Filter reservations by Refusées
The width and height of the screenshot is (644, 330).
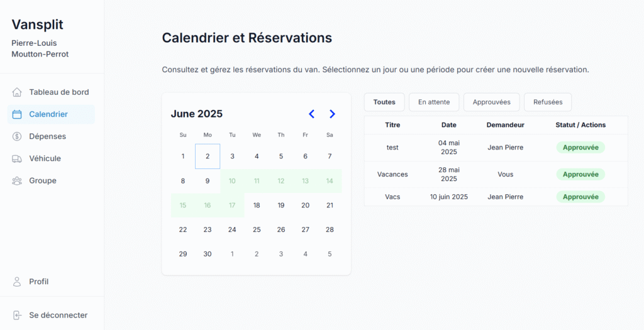(x=548, y=102)
